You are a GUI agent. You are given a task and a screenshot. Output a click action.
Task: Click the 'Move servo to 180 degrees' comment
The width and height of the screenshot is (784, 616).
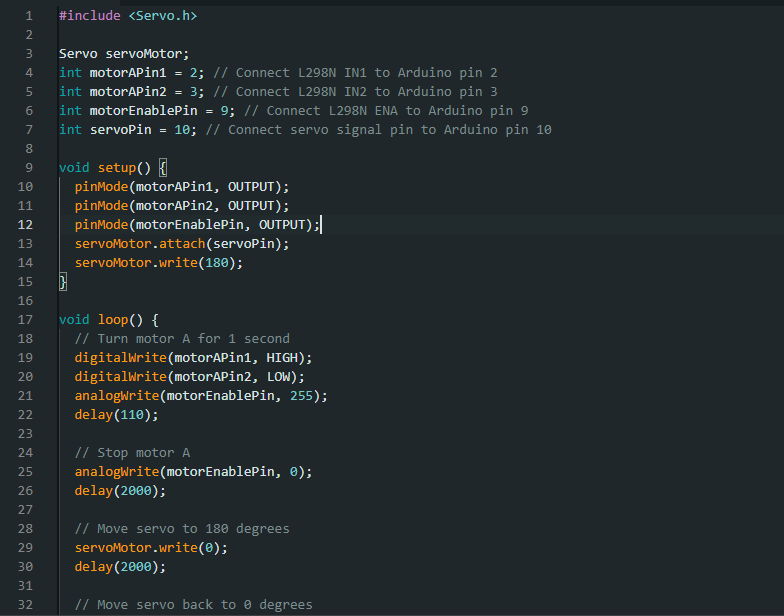pos(182,529)
